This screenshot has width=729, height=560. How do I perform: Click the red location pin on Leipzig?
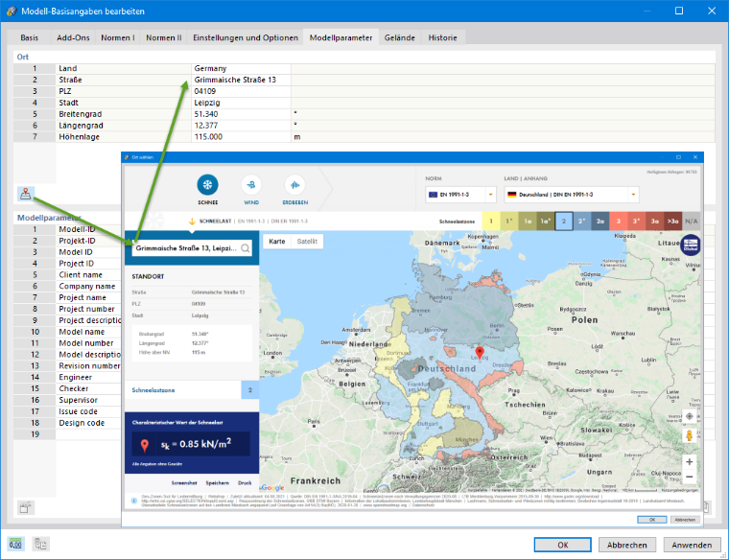click(480, 352)
